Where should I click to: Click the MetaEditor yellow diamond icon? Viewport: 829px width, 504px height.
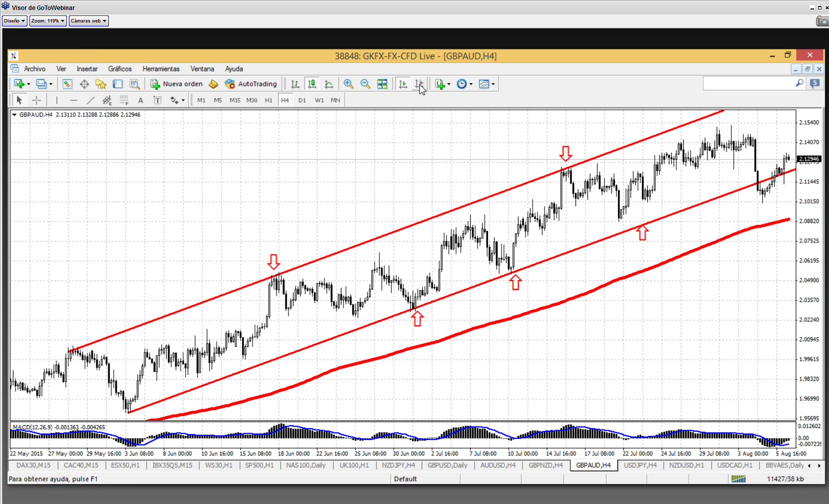point(214,84)
